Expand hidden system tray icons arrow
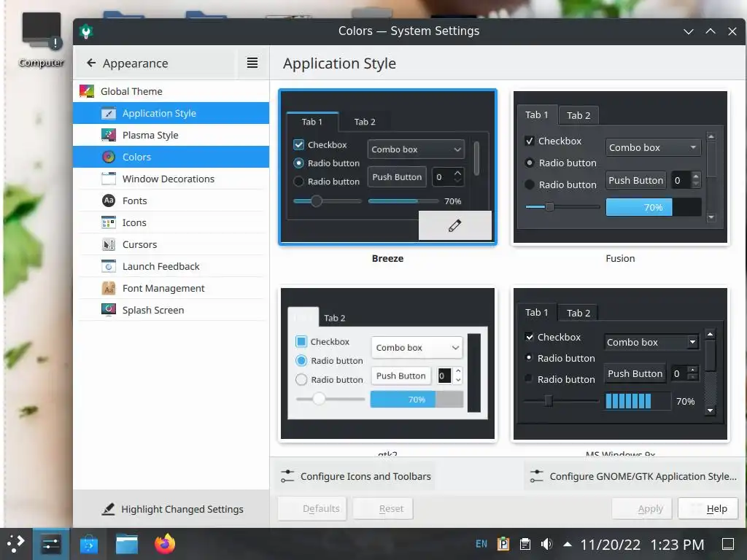Image resolution: width=747 pixels, height=560 pixels. click(x=567, y=544)
